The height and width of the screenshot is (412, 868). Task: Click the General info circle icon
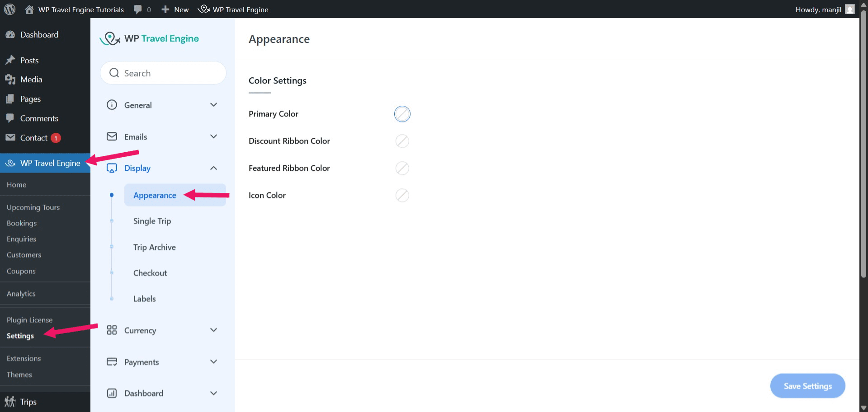[112, 105]
